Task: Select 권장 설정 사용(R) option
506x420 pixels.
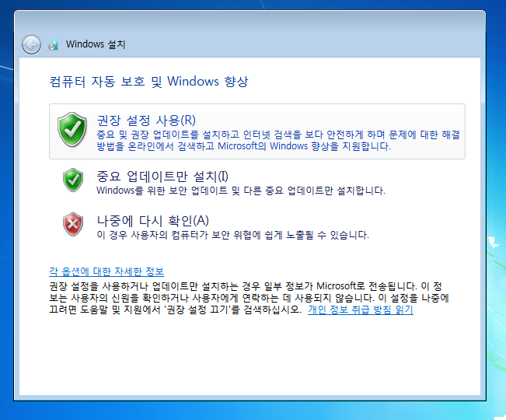Action: pyautogui.click(x=256, y=131)
